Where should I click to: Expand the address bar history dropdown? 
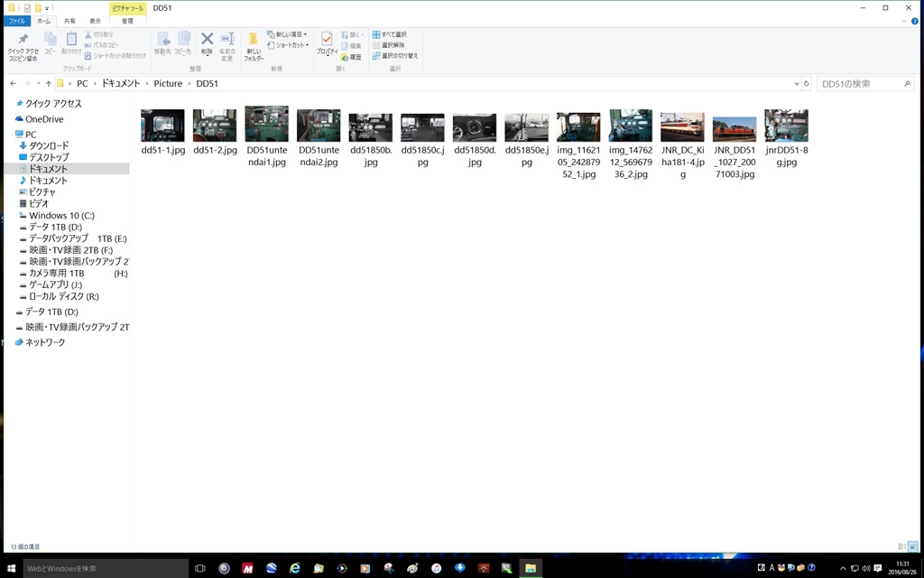point(796,84)
